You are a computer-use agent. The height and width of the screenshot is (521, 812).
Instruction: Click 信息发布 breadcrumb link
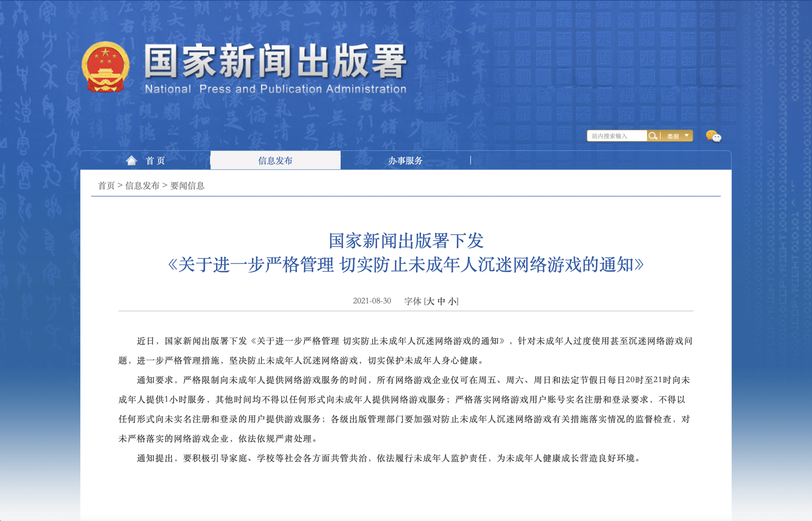[142, 186]
